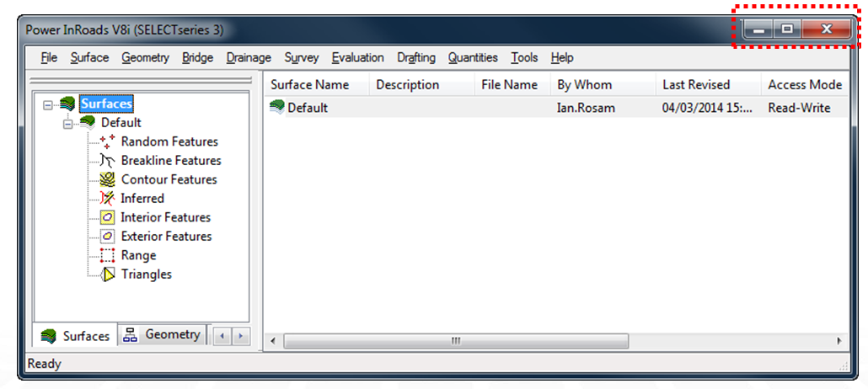
Task: Select the Inferred icon in tree
Action: (x=108, y=198)
